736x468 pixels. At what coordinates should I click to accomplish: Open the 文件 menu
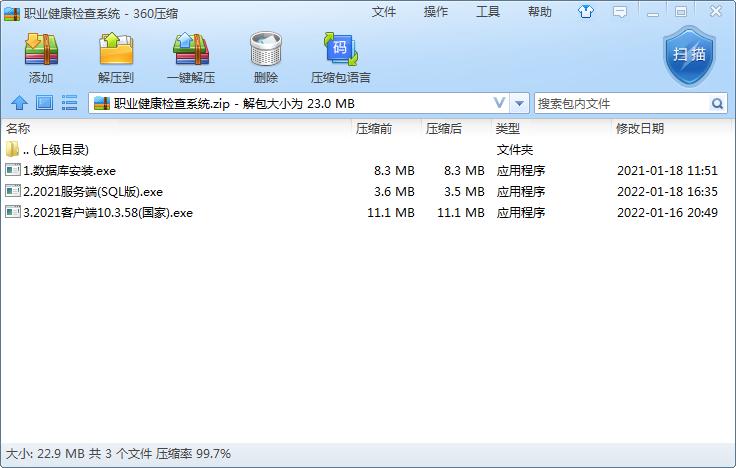(383, 12)
